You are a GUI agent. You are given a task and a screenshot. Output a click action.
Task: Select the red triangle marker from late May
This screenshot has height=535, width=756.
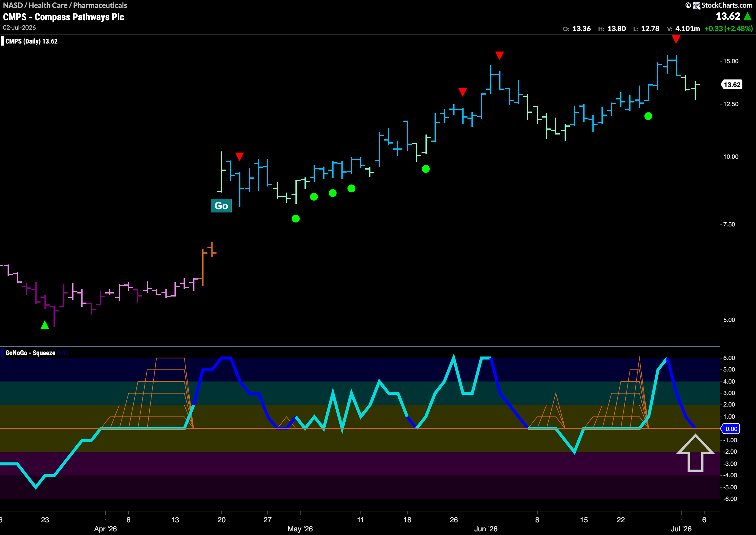click(462, 92)
